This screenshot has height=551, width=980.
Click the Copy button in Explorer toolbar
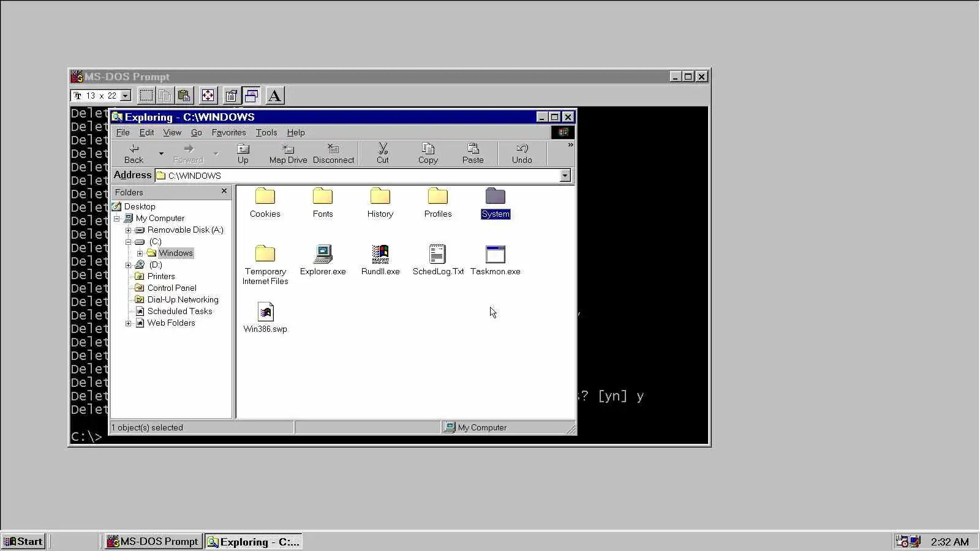(x=428, y=154)
